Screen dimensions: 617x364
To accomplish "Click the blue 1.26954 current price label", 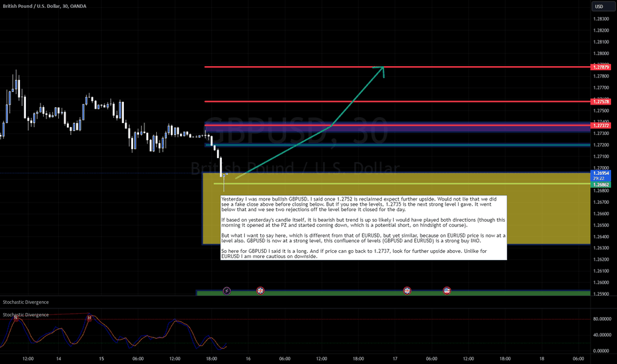I will [x=601, y=173].
